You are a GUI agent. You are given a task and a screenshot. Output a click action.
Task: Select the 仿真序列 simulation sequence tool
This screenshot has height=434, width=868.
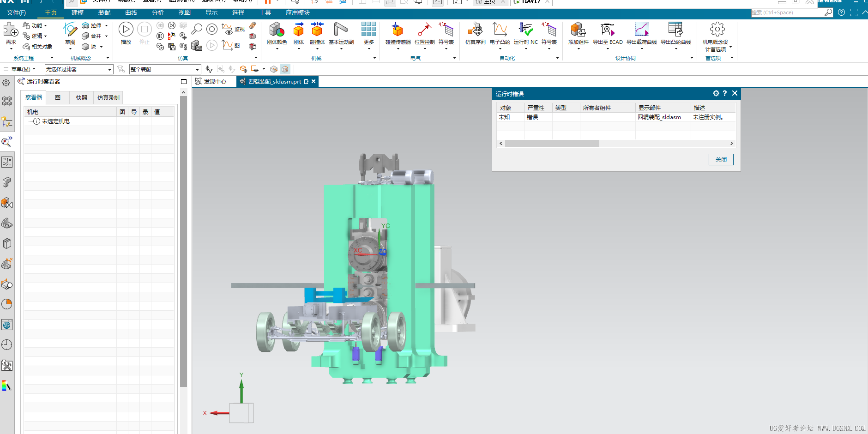[475, 30]
